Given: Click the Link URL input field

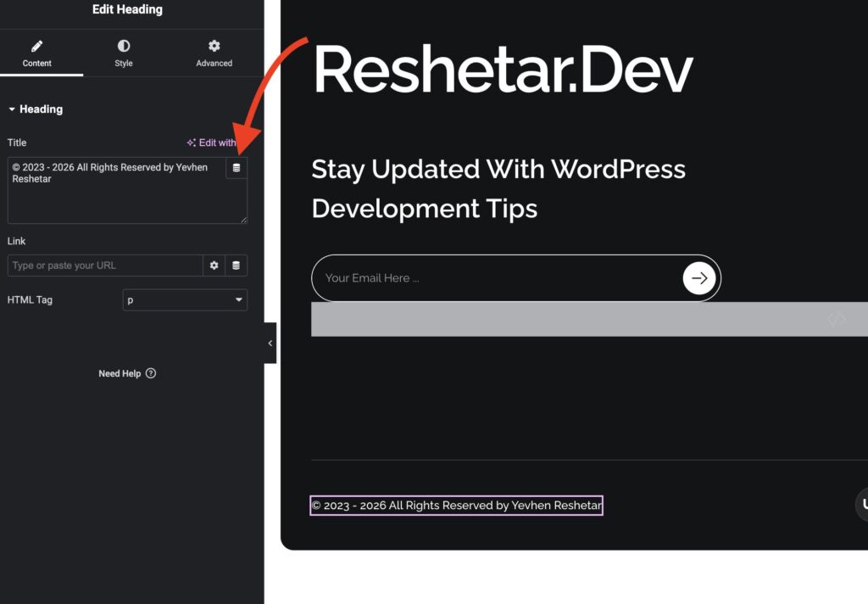Looking at the screenshot, I should (105, 266).
